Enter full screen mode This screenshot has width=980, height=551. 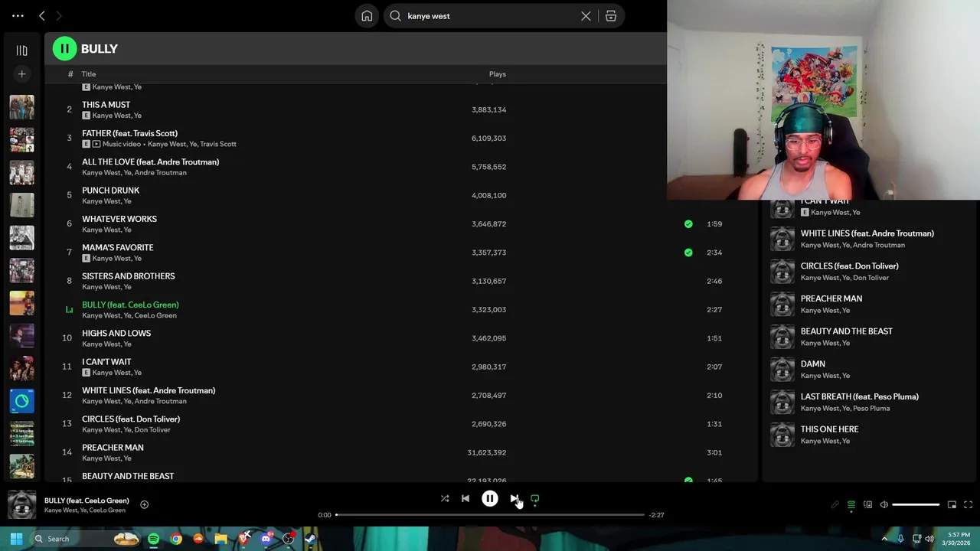(968, 505)
